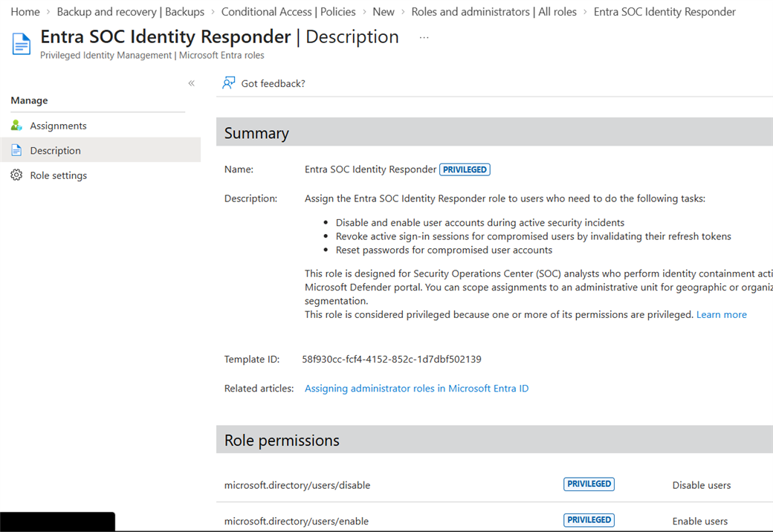This screenshot has width=773, height=532.
Task: Click the Entra SOC Identity Responder document icon
Action: point(22,44)
